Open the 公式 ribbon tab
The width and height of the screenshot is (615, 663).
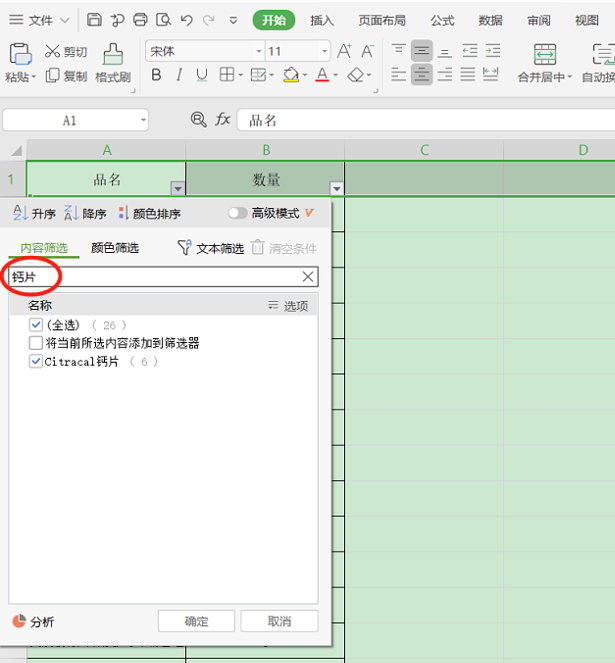tap(442, 20)
